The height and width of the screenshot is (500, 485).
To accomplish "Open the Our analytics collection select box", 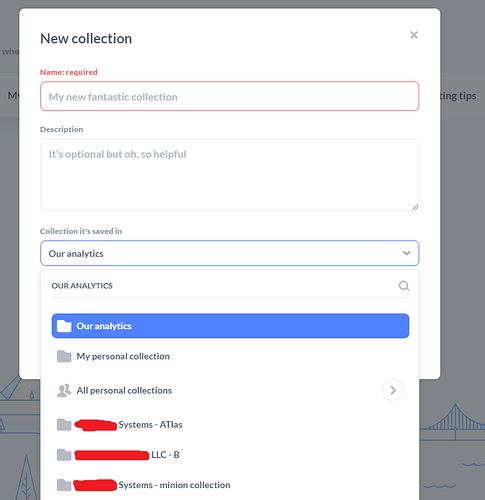I will click(229, 253).
